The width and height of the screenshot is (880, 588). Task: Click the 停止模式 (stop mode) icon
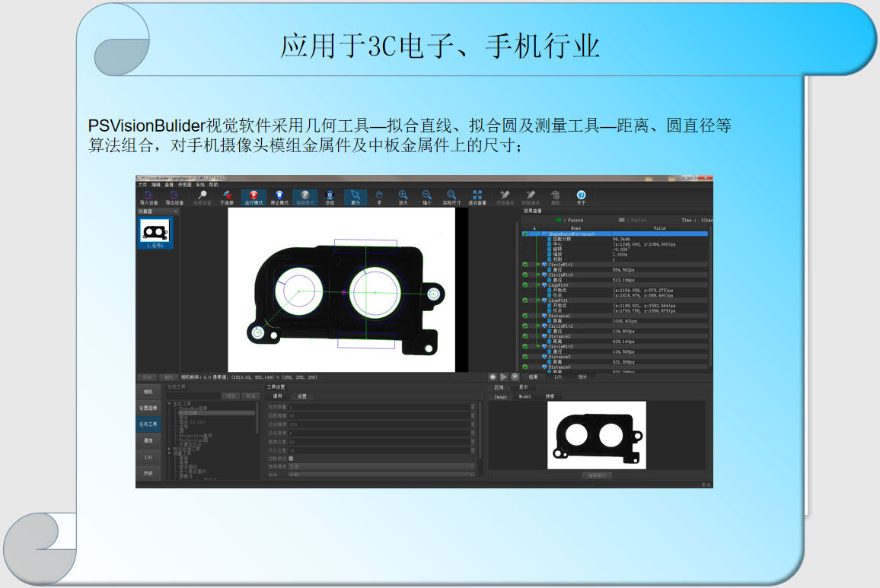click(279, 198)
